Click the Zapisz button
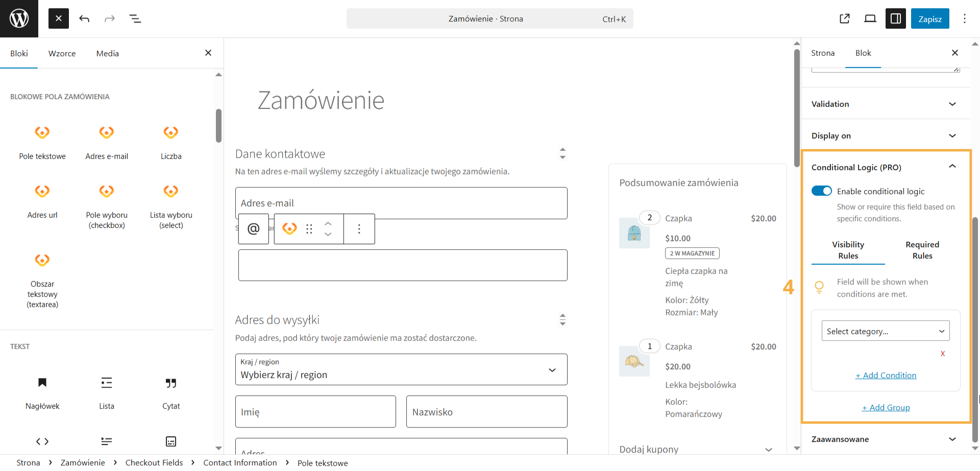Image resolution: width=980 pixels, height=471 pixels. [x=930, y=18]
